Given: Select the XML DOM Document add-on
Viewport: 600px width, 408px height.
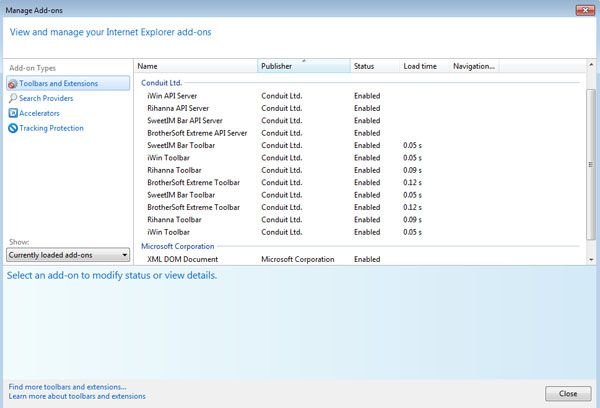Looking at the screenshot, I should (x=183, y=259).
